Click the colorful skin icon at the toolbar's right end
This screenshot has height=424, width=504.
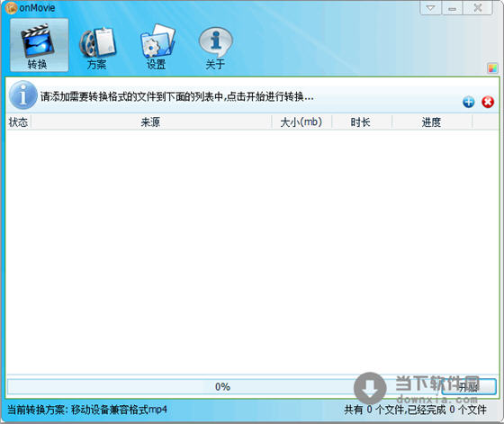pos(492,68)
